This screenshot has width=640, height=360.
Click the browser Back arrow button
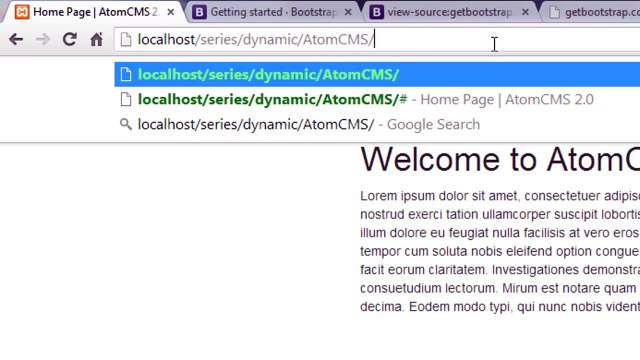click(x=16, y=40)
